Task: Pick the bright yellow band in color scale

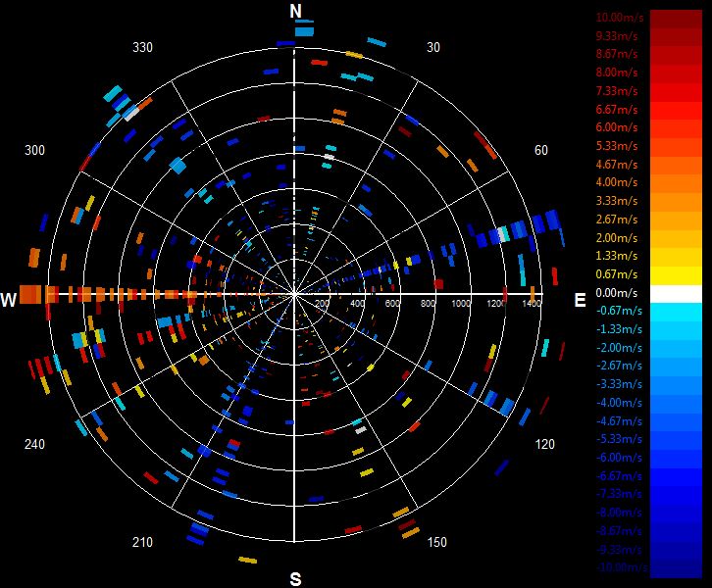Action: pyautogui.click(x=676, y=275)
